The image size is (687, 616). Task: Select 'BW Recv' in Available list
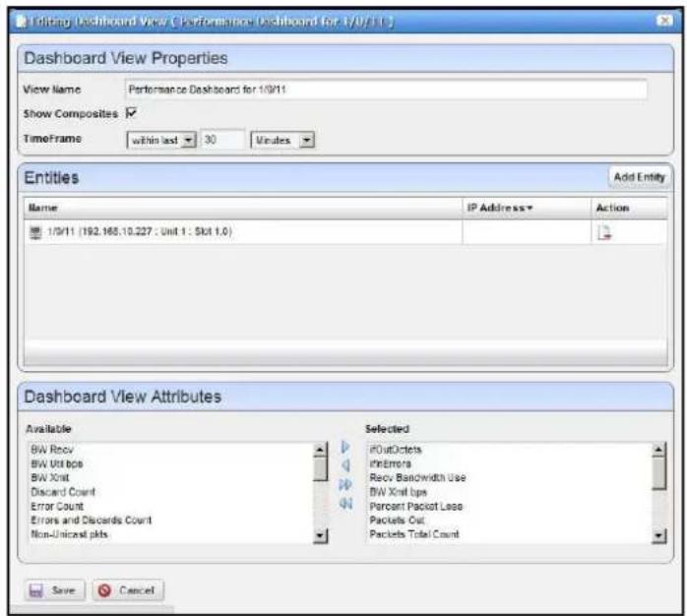[x=52, y=450]
